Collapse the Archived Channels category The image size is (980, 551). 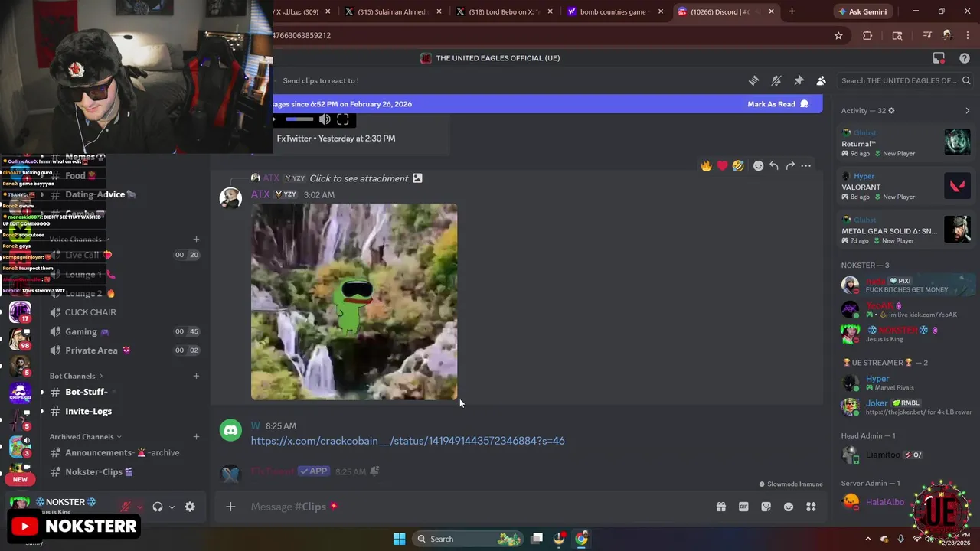(x=85, y=437)
